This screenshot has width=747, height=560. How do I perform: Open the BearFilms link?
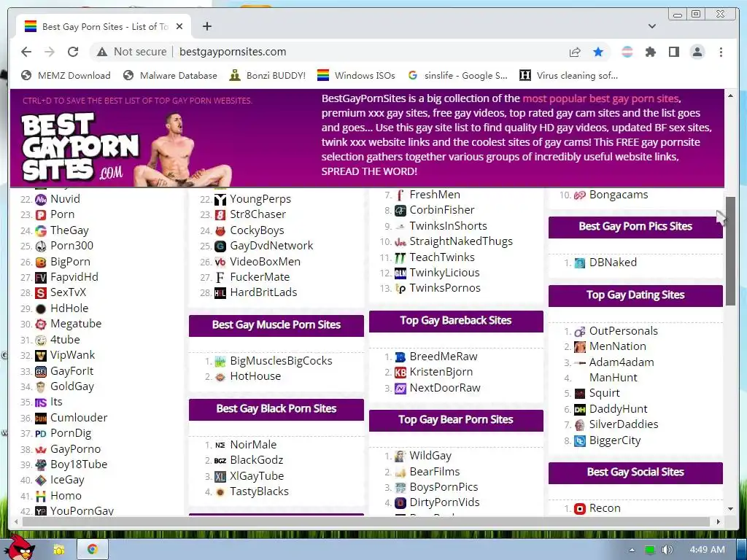pos(435,472)
